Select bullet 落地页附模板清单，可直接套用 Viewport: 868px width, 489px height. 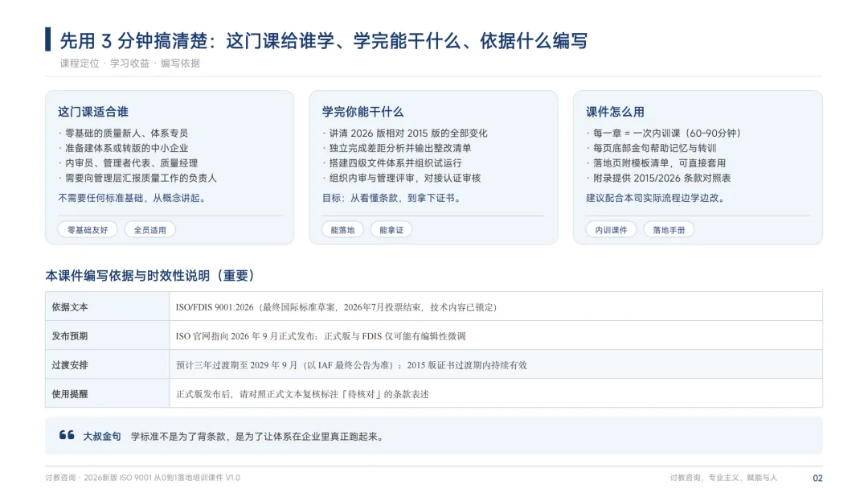657,163
